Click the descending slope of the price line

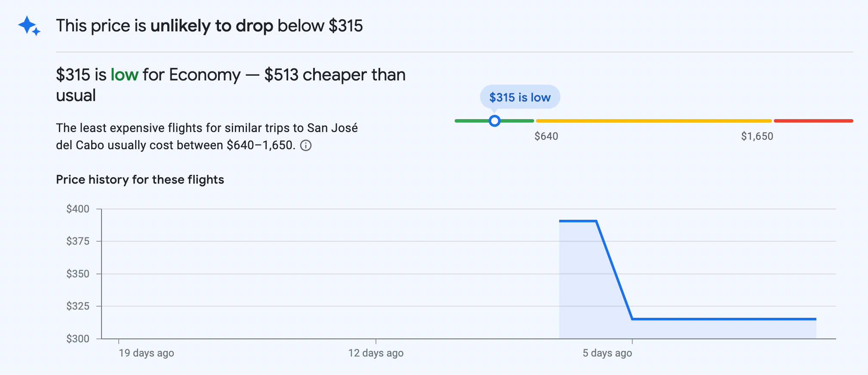click(x=614, y=270)
